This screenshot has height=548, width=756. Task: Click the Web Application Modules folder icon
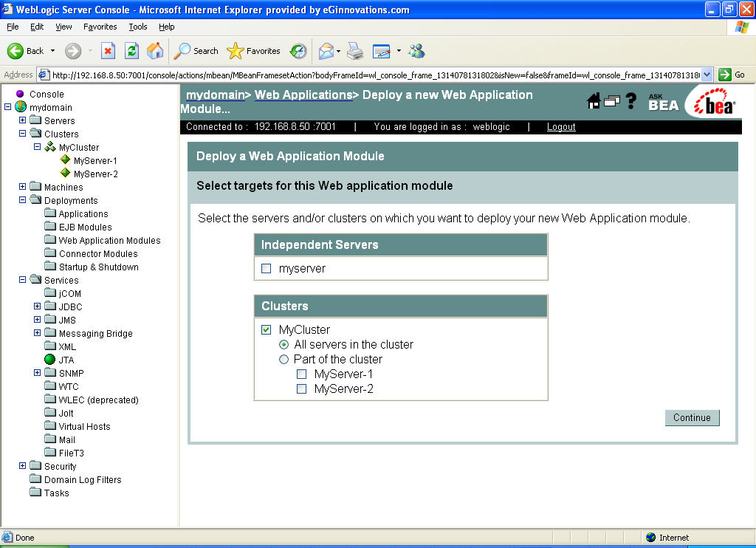coord(50,239)
